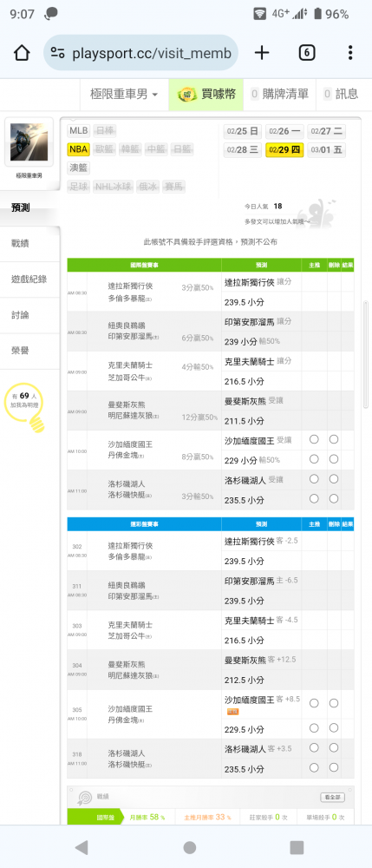Open a new tab with plus icon
372x868 pixels.
262,53
